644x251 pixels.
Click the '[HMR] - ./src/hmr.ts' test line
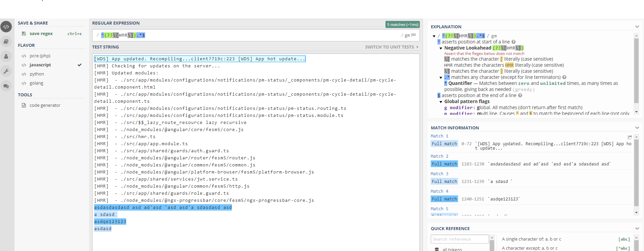[x=125, y=137]
